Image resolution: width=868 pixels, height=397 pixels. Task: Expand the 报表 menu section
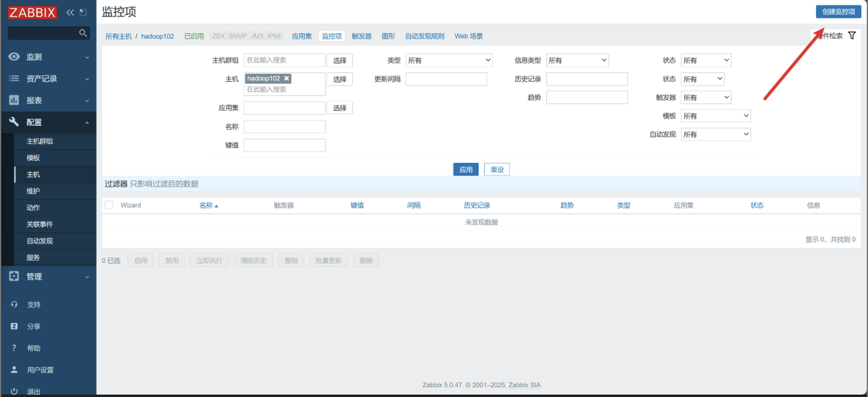87,101
